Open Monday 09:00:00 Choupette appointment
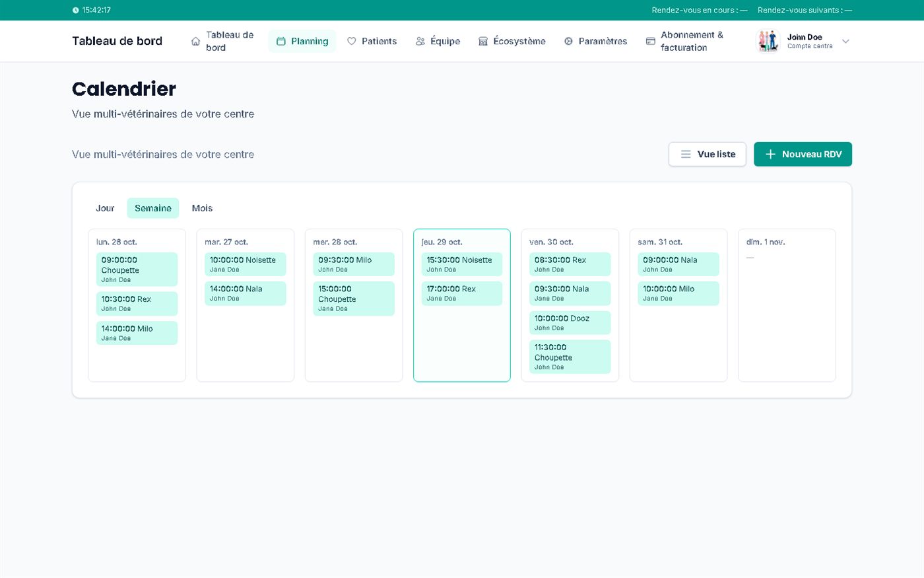The height and width of the screenshot is (578, 924). click(137, 270)
